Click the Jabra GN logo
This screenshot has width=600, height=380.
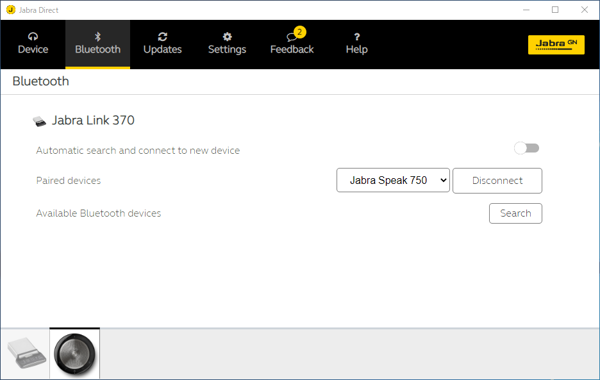pos(556,45)
